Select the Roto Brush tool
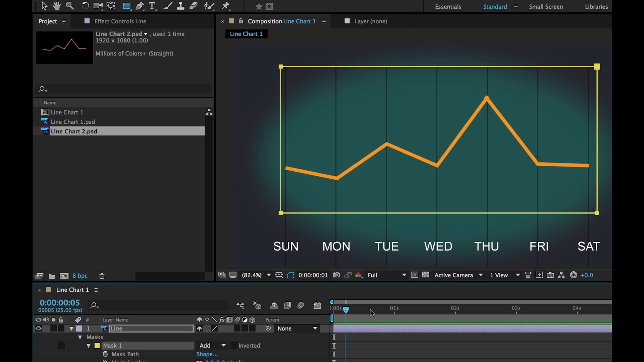 (x=209, y=6)
